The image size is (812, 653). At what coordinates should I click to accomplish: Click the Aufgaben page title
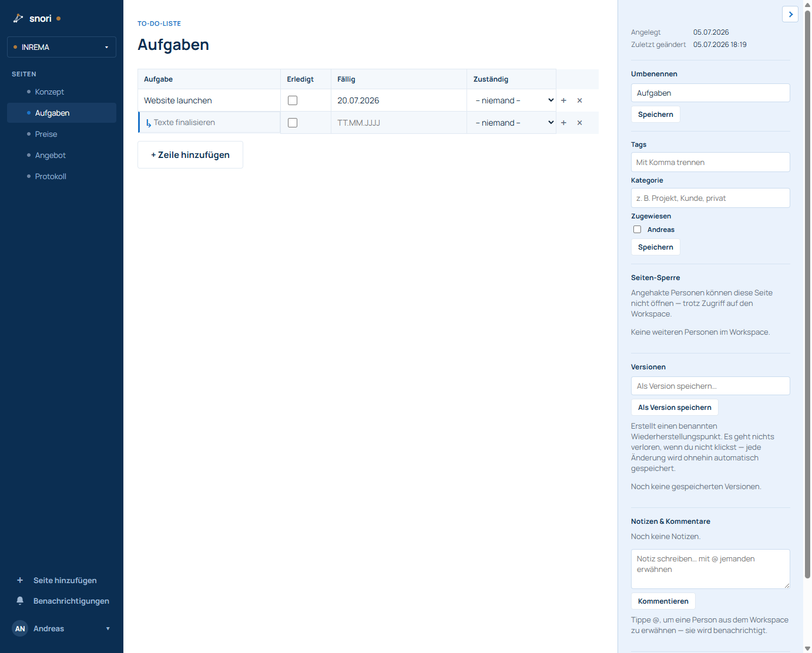173,45
